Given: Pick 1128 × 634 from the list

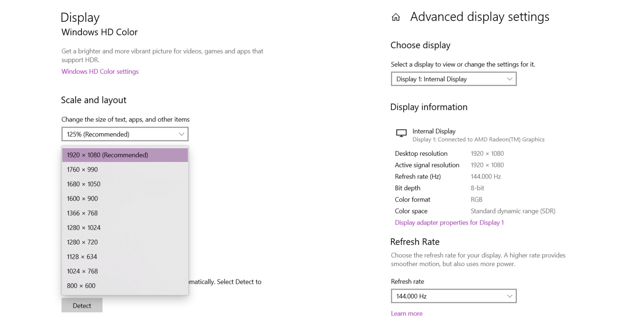Looking at the screenshot, I should pos(125,257).
